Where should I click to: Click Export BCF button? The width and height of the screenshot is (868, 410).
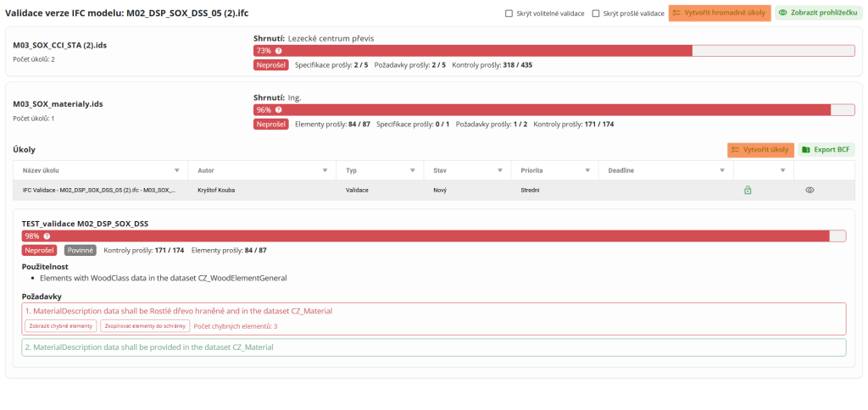(826, 150)
